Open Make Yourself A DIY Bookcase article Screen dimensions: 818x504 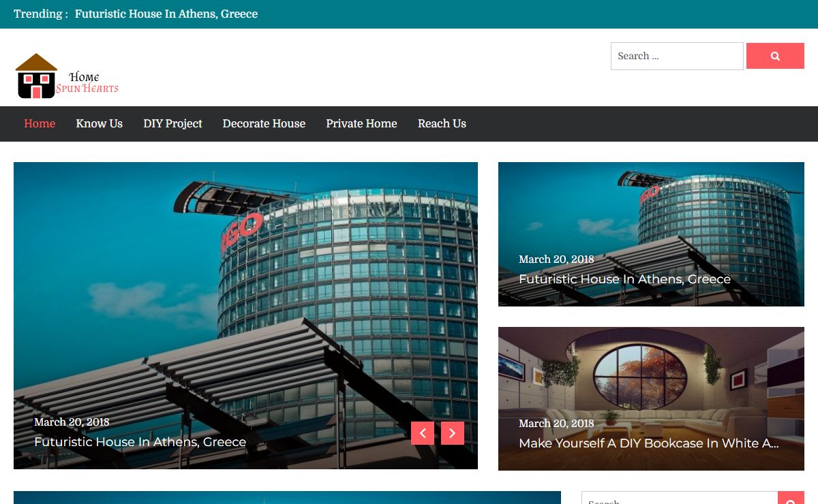648,443
